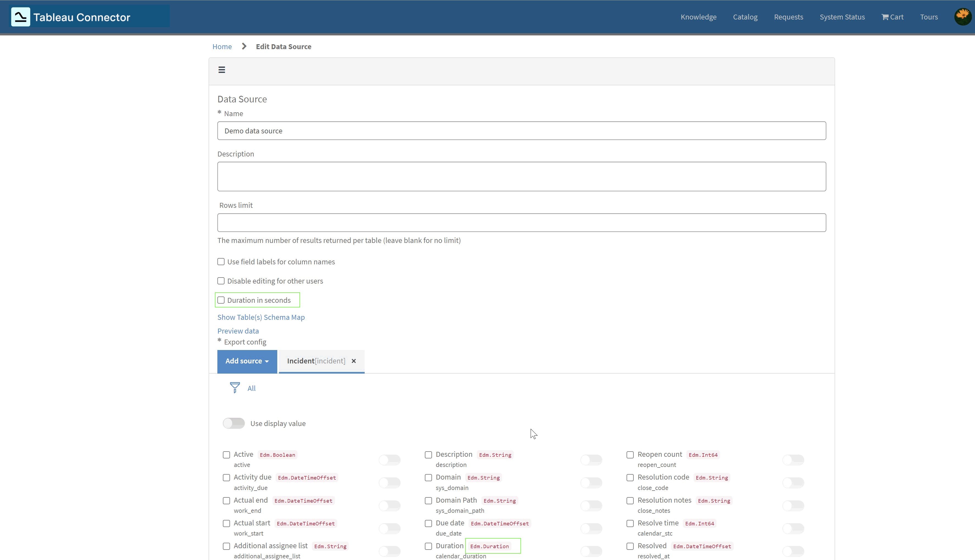Go to Home via breadcrumb link
This screenshot has width=975, height=560.
[x=222, y=46]
